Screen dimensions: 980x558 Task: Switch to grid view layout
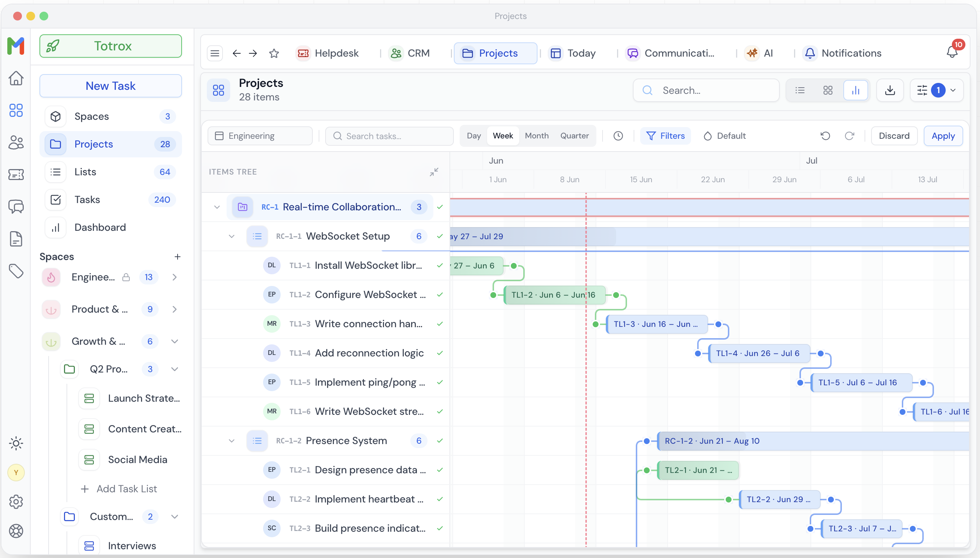coord(828,91)
